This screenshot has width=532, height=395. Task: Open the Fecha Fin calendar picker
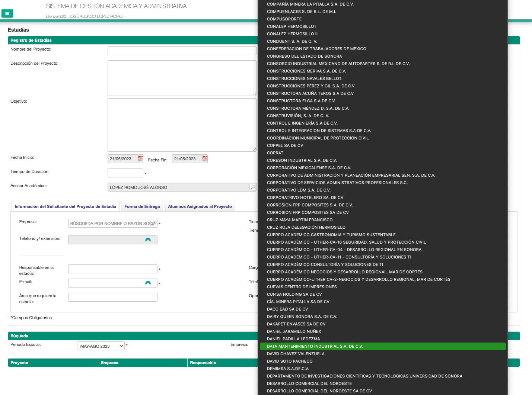click(x=205, y=158)
